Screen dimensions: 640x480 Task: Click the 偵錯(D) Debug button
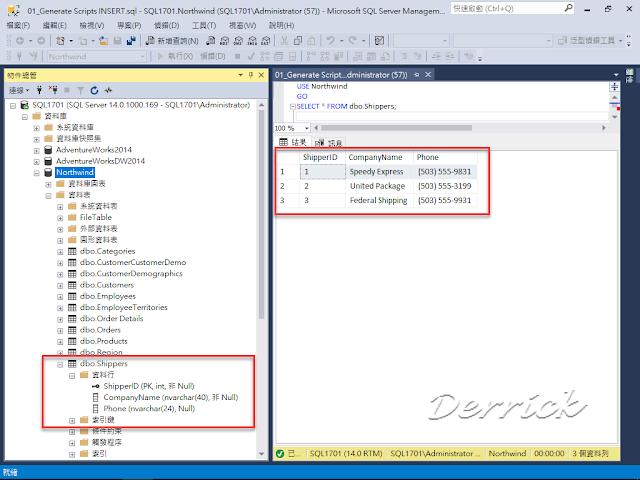[x=213, y=56]
